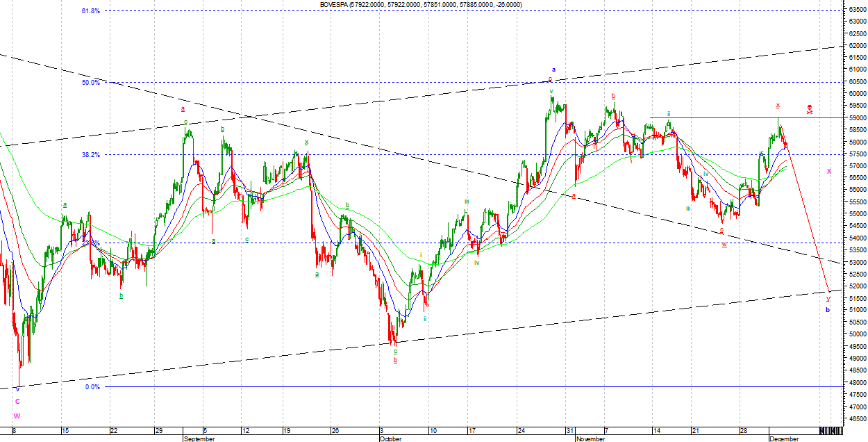Click the December month label
This screenshot has height=442, width=868.
(784, 439)
